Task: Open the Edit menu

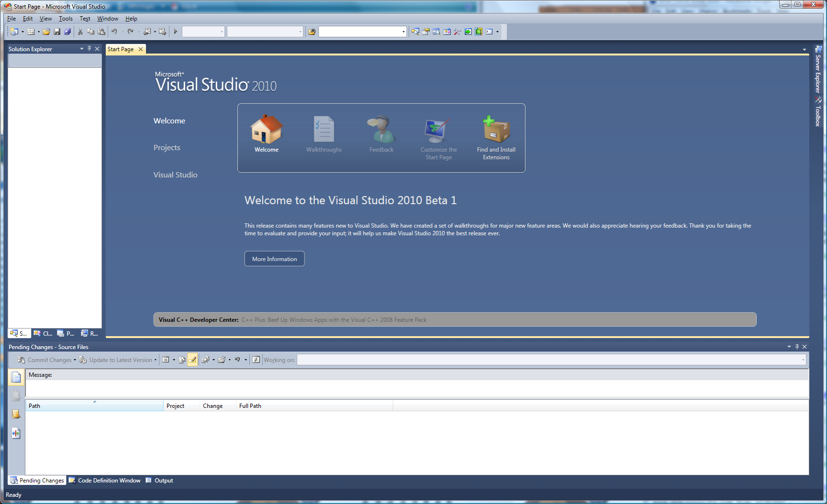Action: pyautogui.click(x=28, y=19)
